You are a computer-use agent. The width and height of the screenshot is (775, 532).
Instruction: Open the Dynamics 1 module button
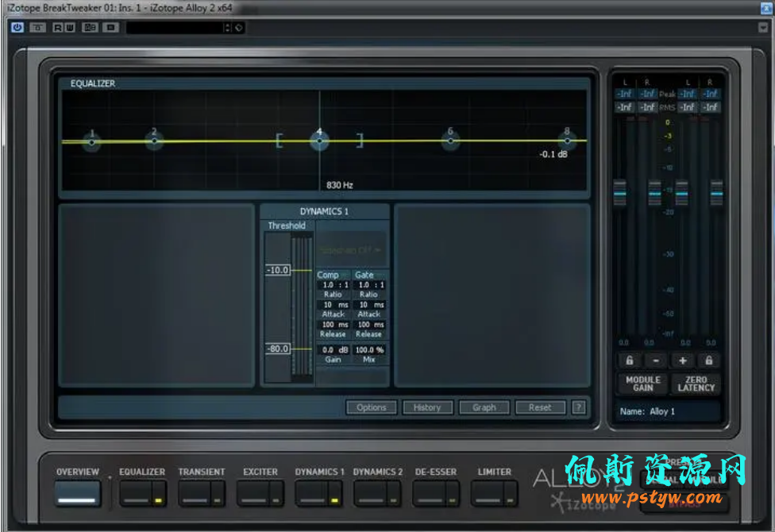tap(312, 493)
